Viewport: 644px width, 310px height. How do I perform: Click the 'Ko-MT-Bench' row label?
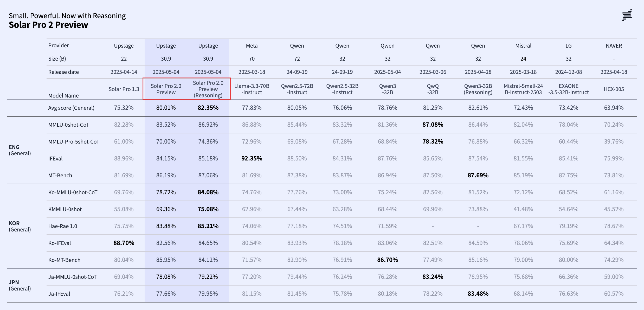pyautogui.click(x=64, y=260)
